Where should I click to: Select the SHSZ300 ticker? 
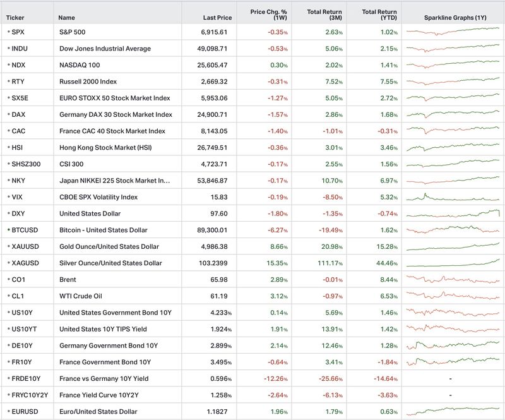tap(26, 164)
